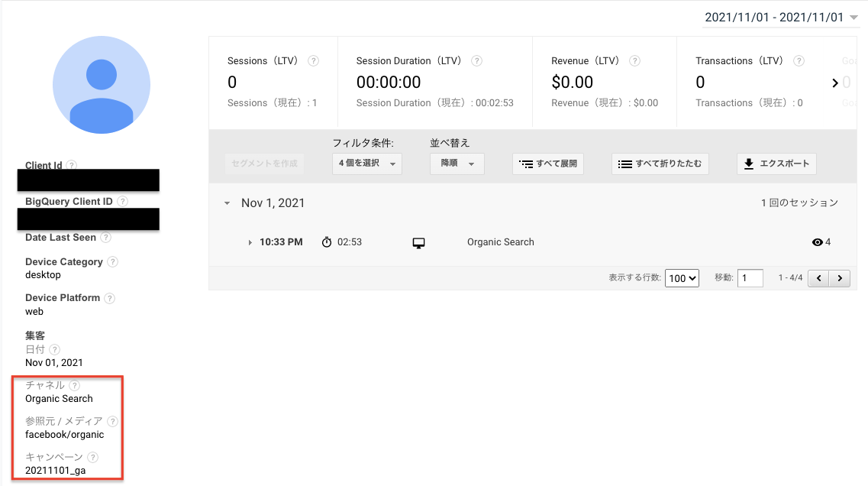Click the desktop Device Category value

pyautogui.click(x=44, y=275)
